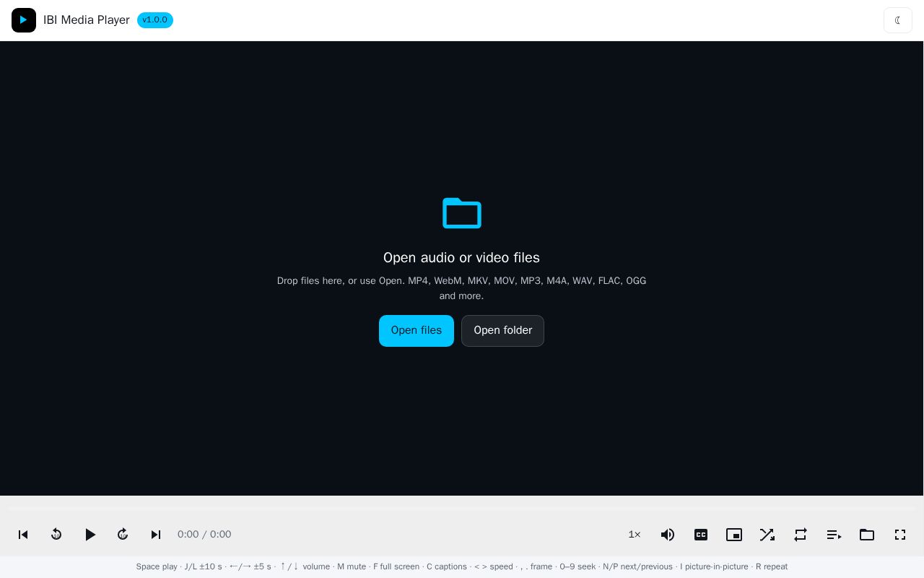Toggle closed captions (CC)
924x578 pixels.
click(x=701, y=535)
